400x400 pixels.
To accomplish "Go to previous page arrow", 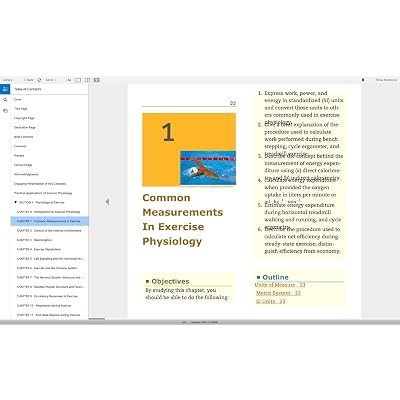I will [107, 202].
